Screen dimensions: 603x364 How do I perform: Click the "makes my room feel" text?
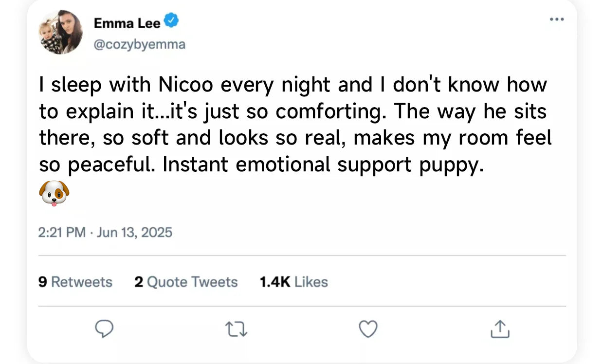[453, 138]
